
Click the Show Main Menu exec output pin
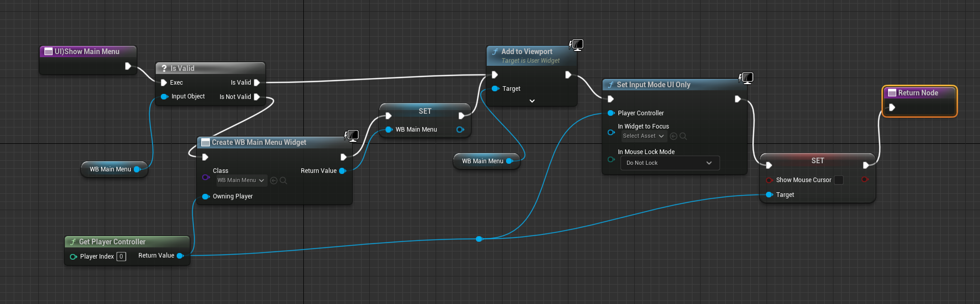[128, 66]
